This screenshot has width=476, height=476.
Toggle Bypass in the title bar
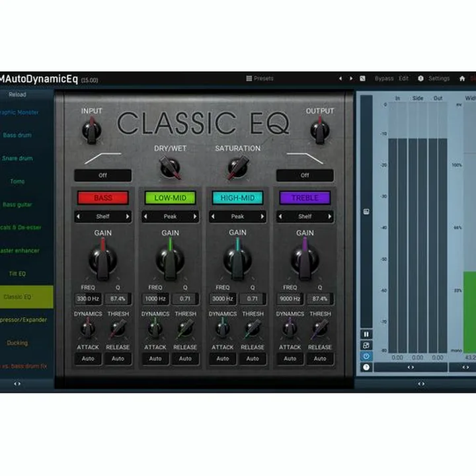(x=384, y=79)
